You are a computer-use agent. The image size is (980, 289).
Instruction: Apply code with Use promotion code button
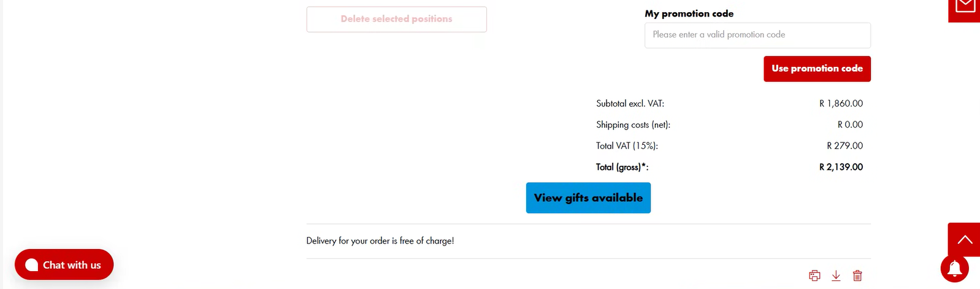(817, 69)
